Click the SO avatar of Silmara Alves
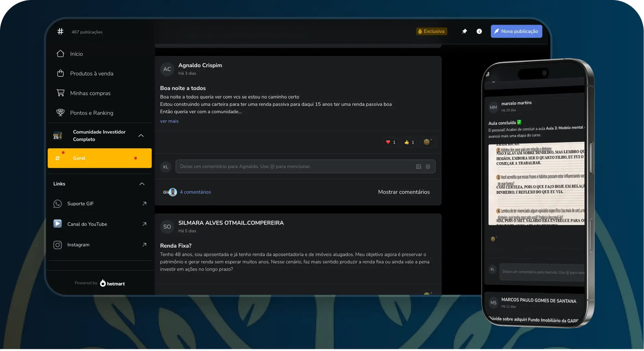Viewport: 644px width, 351px height. 167,227
